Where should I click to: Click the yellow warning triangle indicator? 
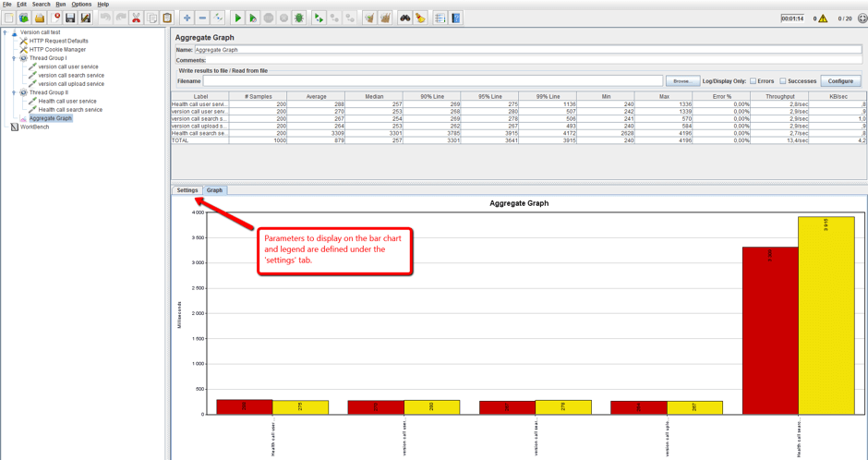[823, 18]
